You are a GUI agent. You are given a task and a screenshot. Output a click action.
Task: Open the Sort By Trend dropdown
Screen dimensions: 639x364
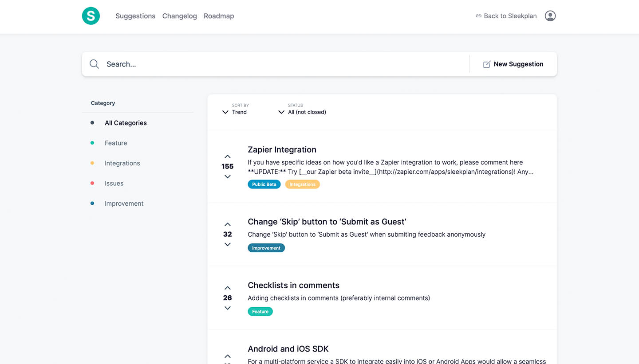pos(235,109)
